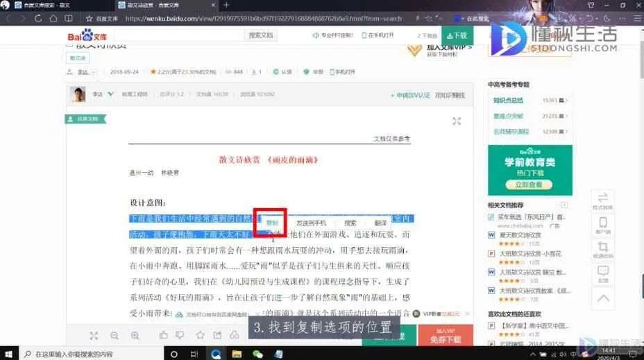Click 立即查看 on the 学前教育类 banner

pyautogui.click(x=529, y=185)
